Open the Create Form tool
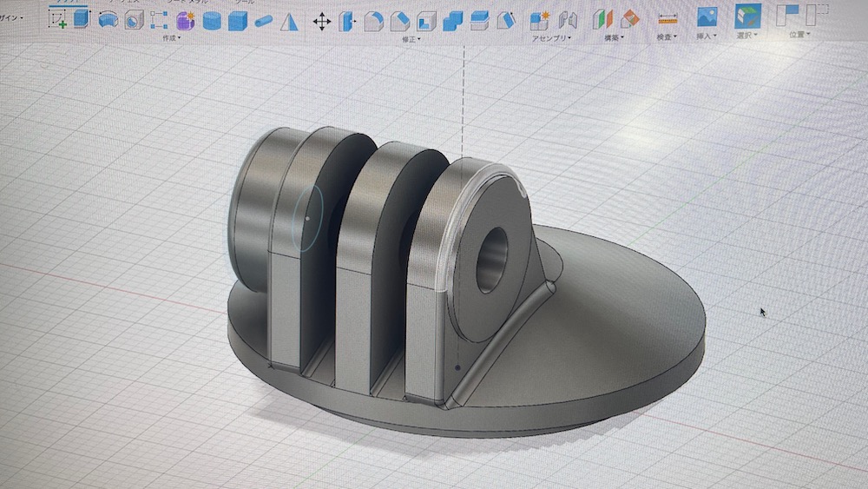This screenshot has width=868, height=489. (x=185, y=21)
